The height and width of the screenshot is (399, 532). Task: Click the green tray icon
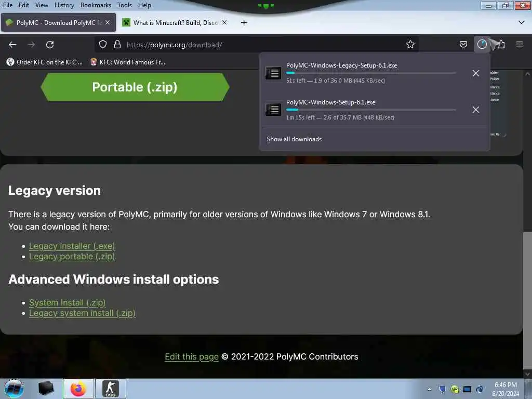455,389
